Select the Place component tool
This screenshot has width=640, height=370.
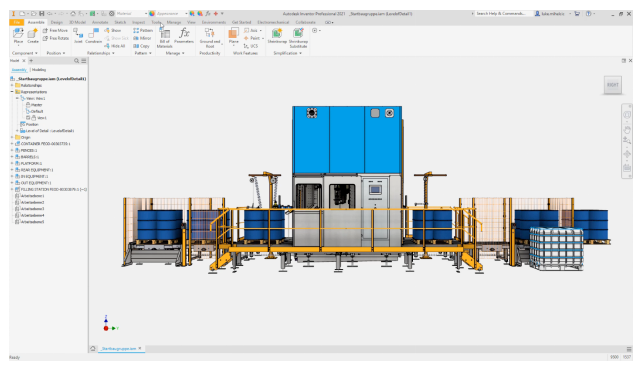coord(18,35)
